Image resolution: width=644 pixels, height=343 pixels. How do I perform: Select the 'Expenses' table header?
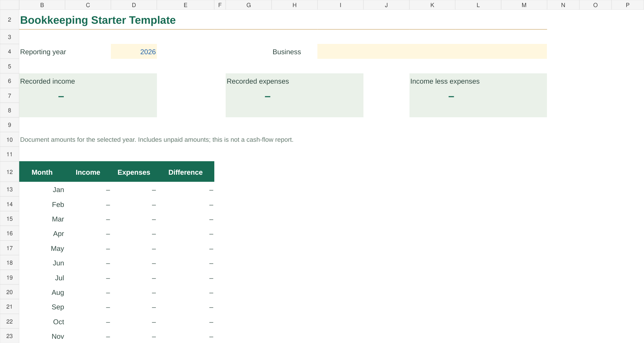tap(134, 172)
